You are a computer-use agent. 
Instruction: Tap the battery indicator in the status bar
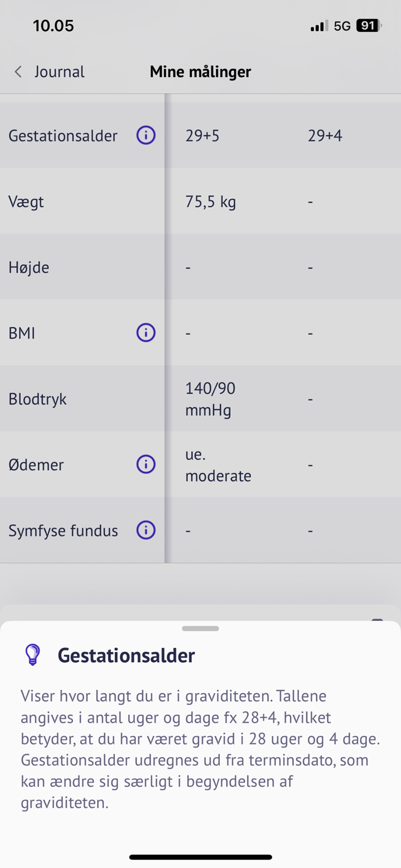368,26
